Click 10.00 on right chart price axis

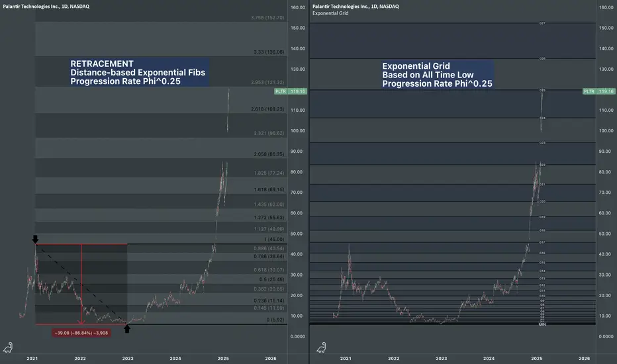606,316
